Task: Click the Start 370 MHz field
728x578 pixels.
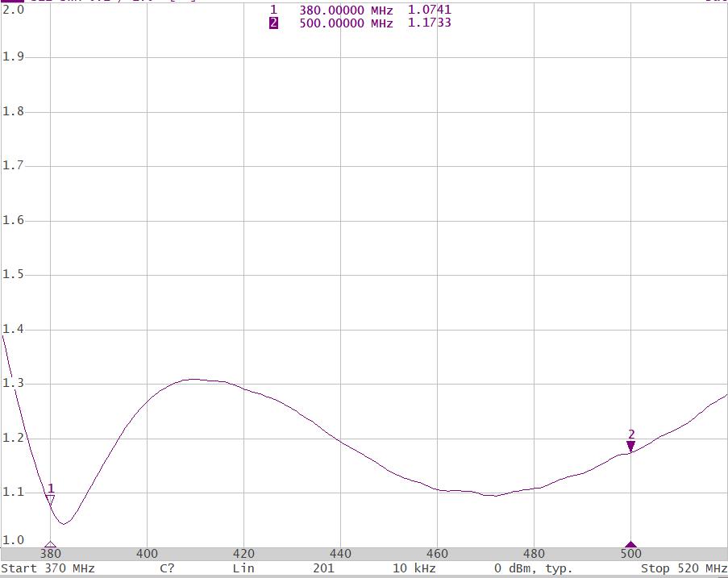Action: click(48, 568)
